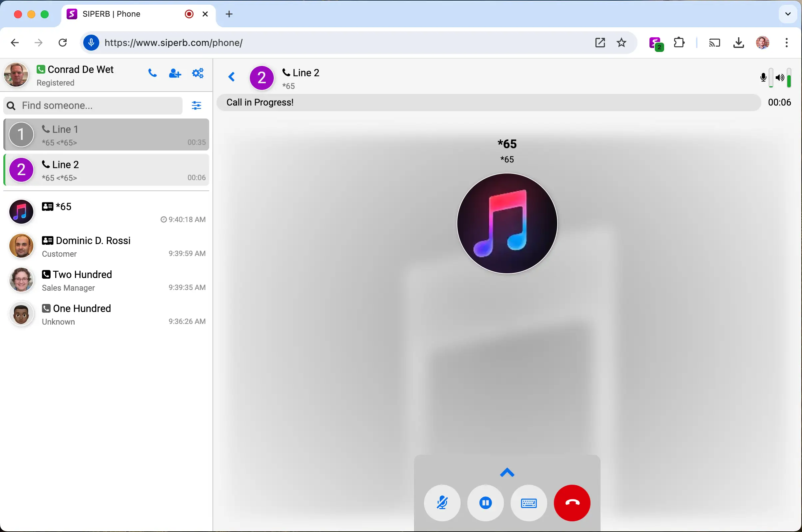
Task: Open page in app icon
Action: pyautogui.click(x=600, y=43)
